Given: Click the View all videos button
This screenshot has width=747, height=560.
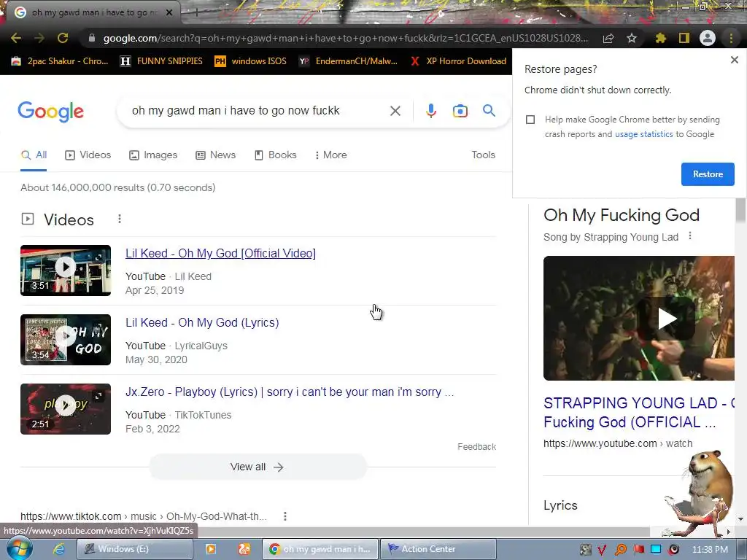Looking at the screenshot, I should pos(258,467).
